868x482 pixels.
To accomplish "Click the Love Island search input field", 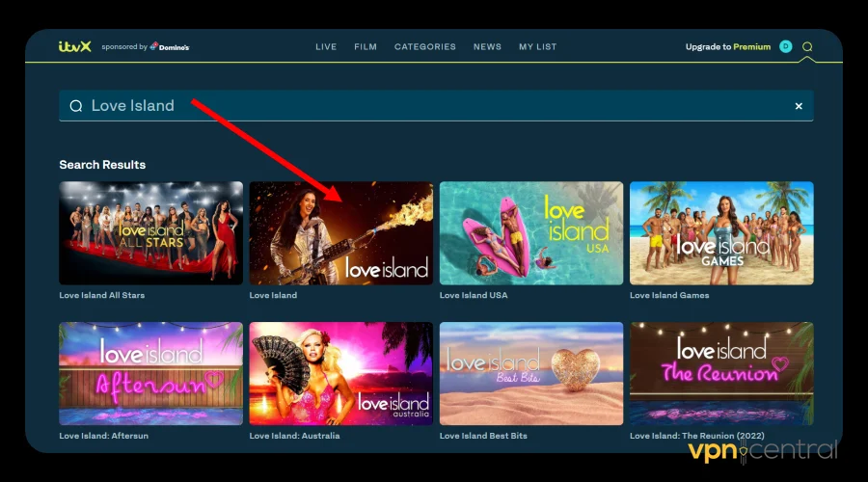I will (436, 106).
